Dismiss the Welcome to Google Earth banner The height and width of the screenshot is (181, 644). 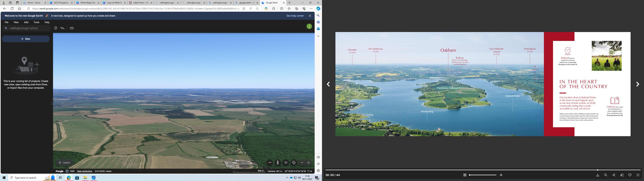[310, 16]
